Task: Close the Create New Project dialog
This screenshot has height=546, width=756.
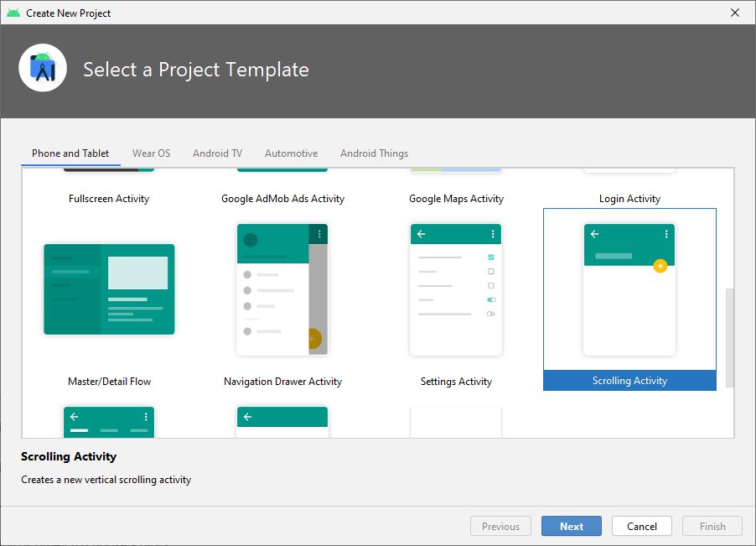Action: [735, 13]
